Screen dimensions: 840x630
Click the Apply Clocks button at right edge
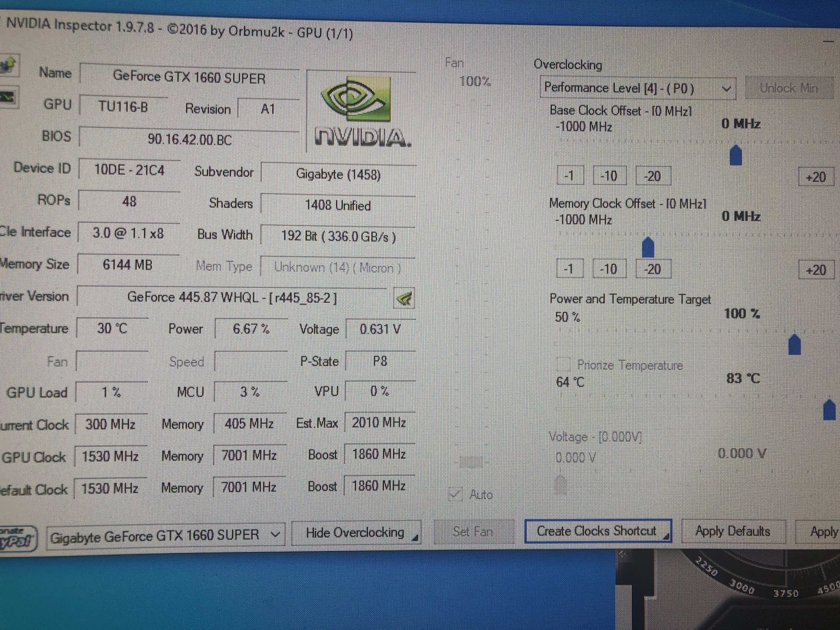pyautogui.click(x=823, y=532)
